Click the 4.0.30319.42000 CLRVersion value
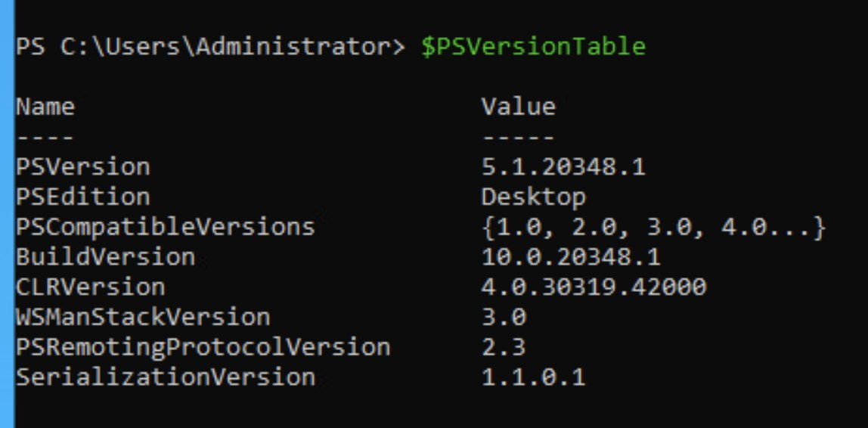 pos(594,287)
